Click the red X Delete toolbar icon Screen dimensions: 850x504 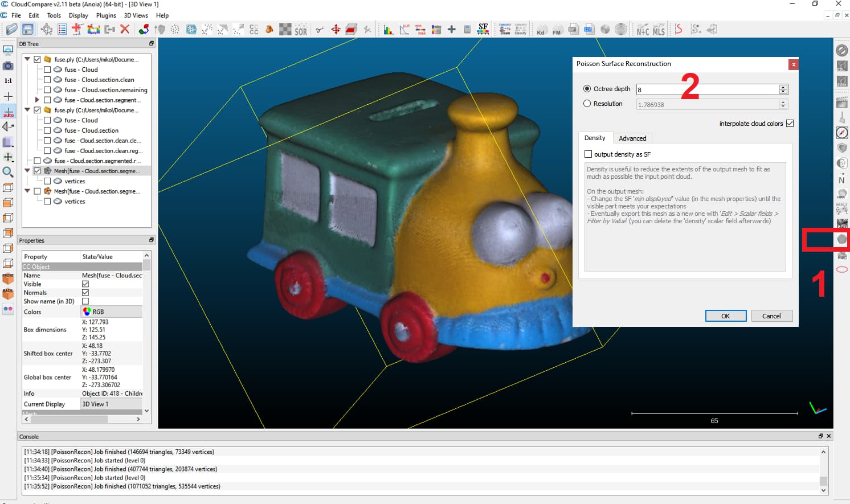pyautogui.click(x=125, y=30)
